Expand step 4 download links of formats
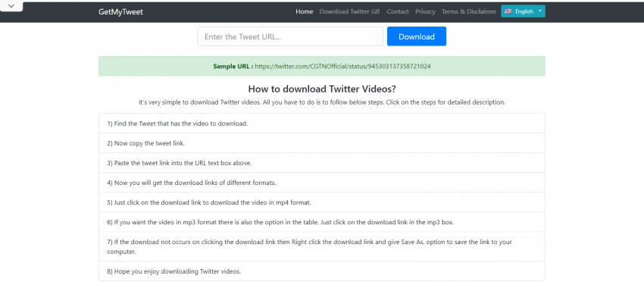This screenshot has height=282, width=644. pyautogui.click(x=322, y=183)
